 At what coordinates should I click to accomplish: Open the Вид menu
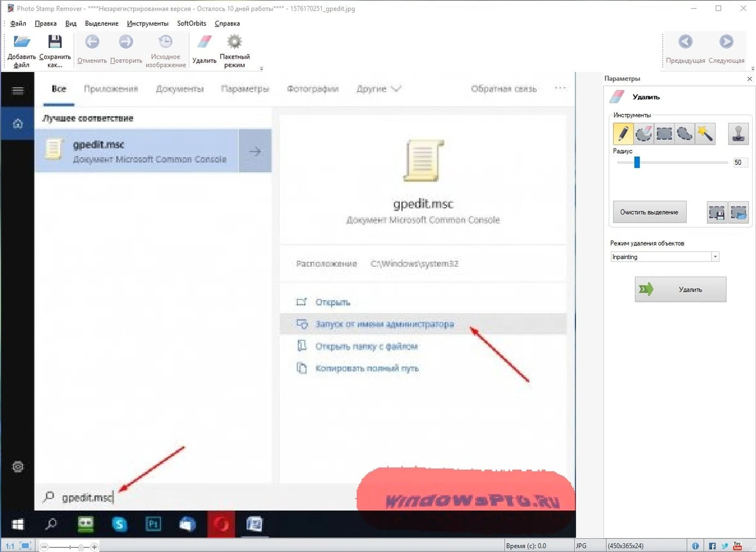(71, 23)
